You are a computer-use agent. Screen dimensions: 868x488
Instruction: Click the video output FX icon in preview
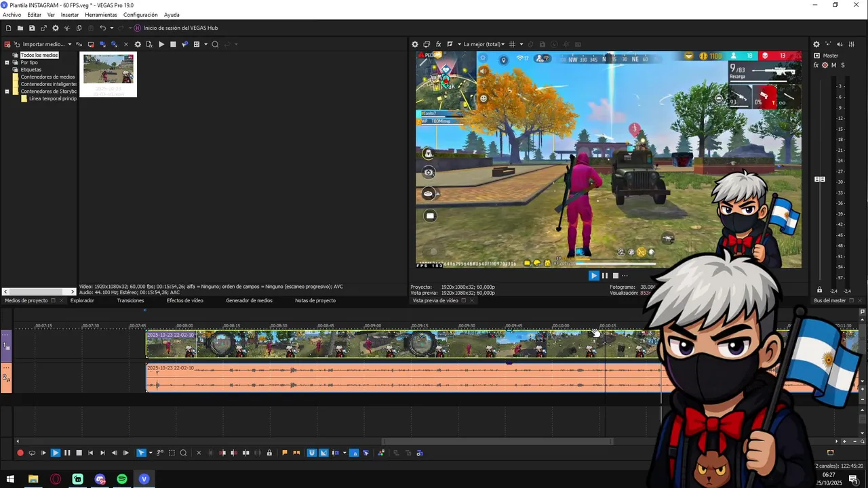coord(439,44)
